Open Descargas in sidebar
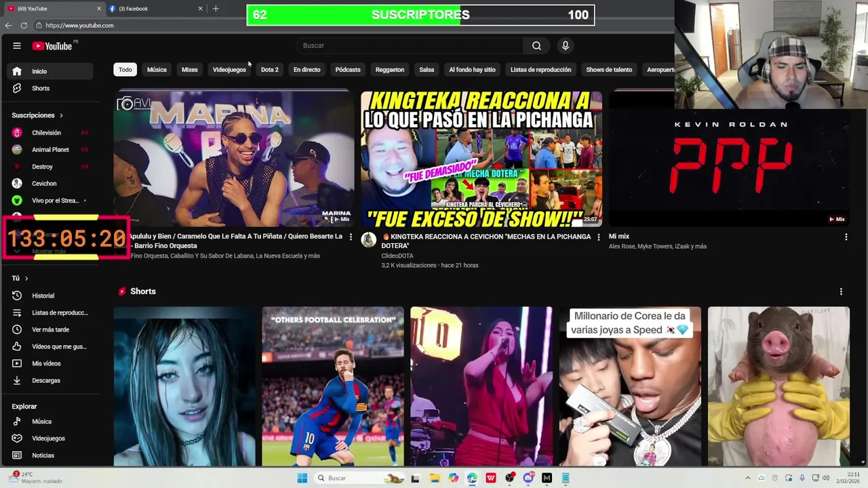Image resolution: width=868 pixels, height=488 pixels. click(x=50, y=380)
